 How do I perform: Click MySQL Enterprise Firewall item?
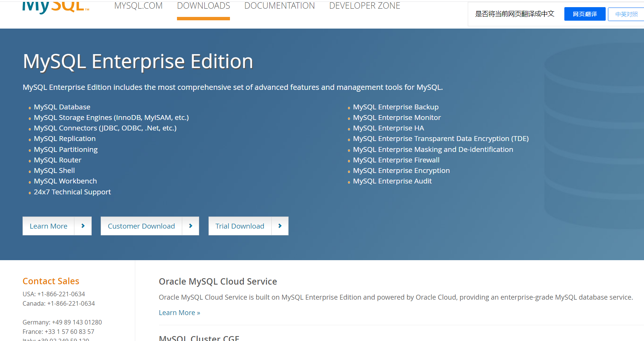[396, 160]
